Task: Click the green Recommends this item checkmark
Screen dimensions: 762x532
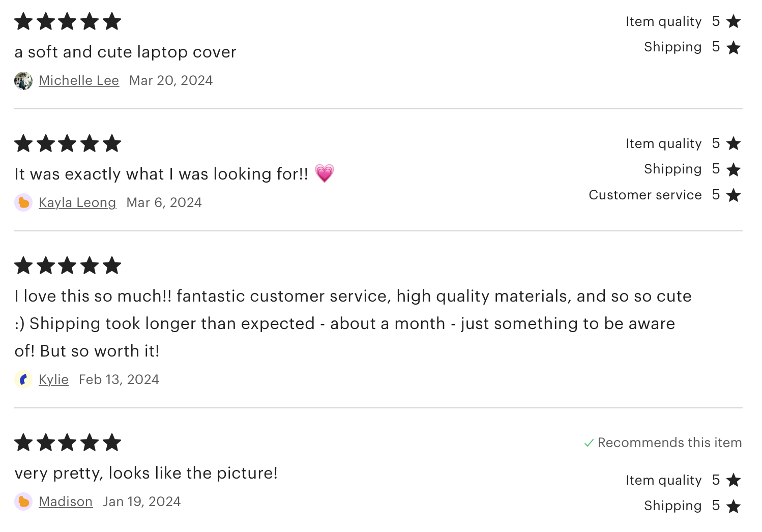Action: click(589, 443)
